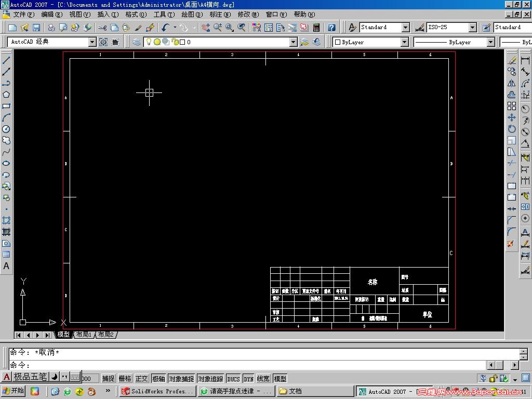Expand the redo history dropdown arrow

[194, 28]
